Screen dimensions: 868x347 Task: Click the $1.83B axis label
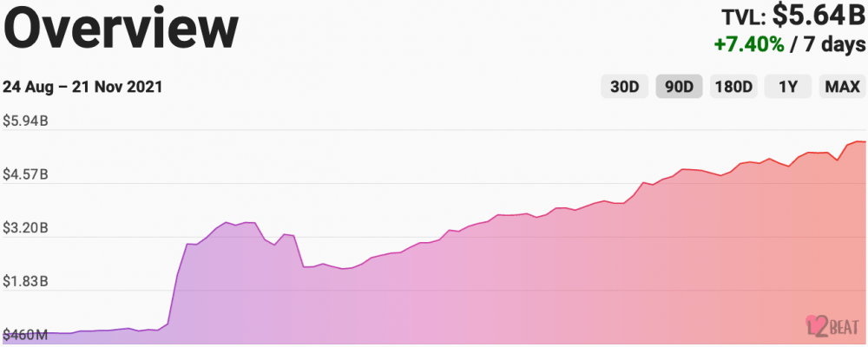pyautogui.click(x=25, y=282)
